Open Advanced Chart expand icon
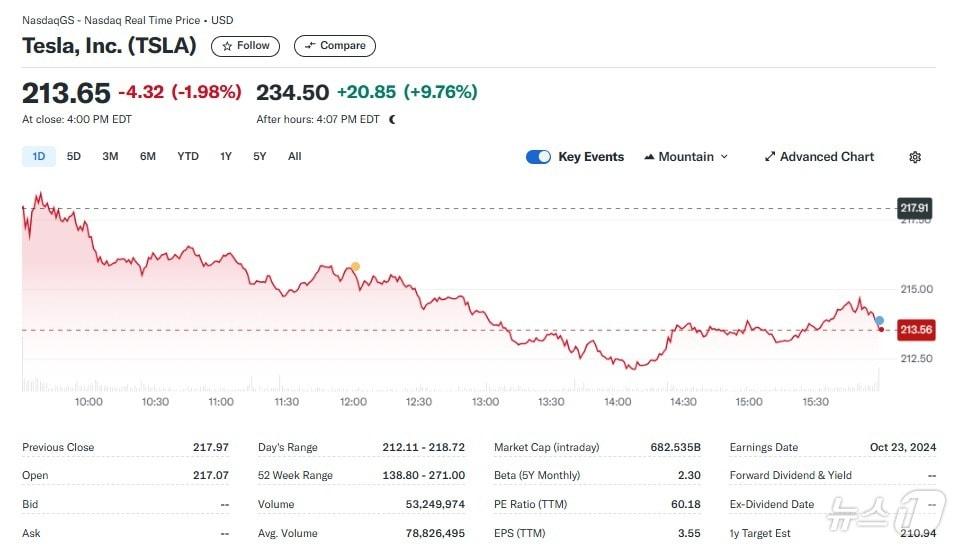 pyautogui.click(x=770, y=157)
